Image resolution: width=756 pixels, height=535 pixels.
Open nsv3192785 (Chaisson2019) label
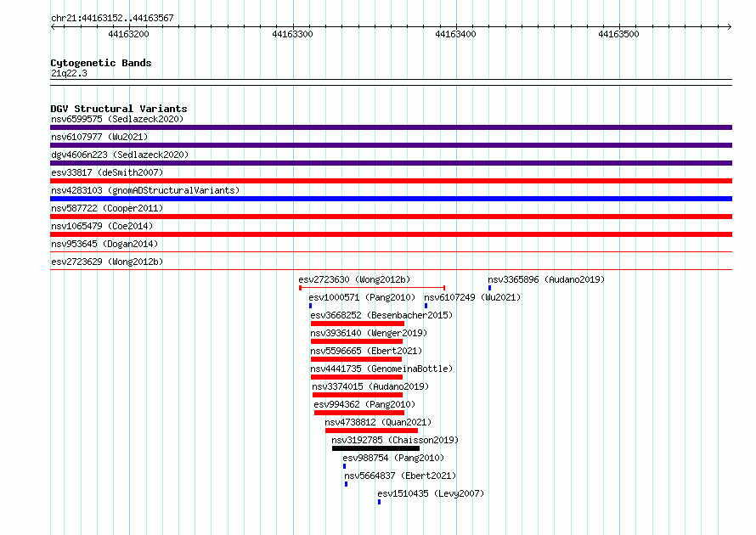coord(395,440)
